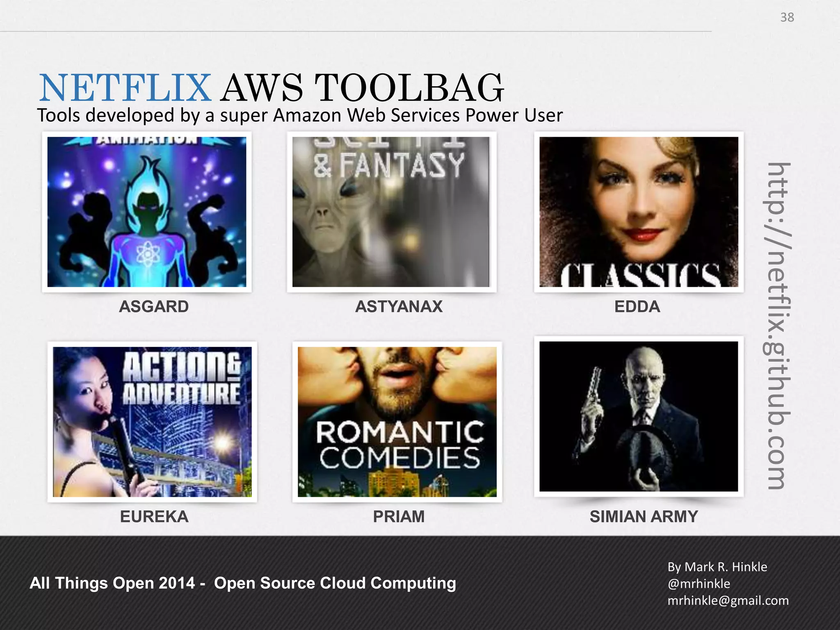
Task: Click the NETFLIX word in the title
Action: tap(125, 88)
